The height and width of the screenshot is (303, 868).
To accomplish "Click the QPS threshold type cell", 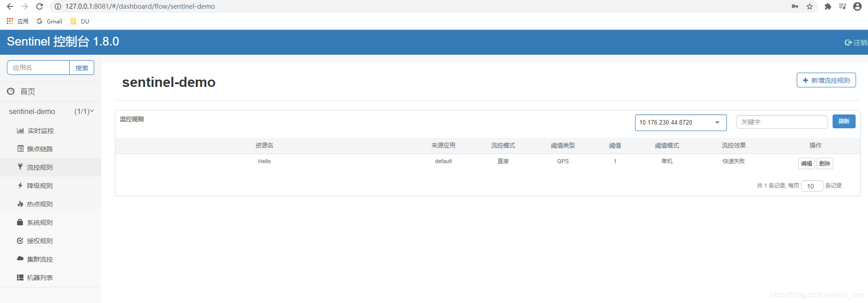I will 563,161.
